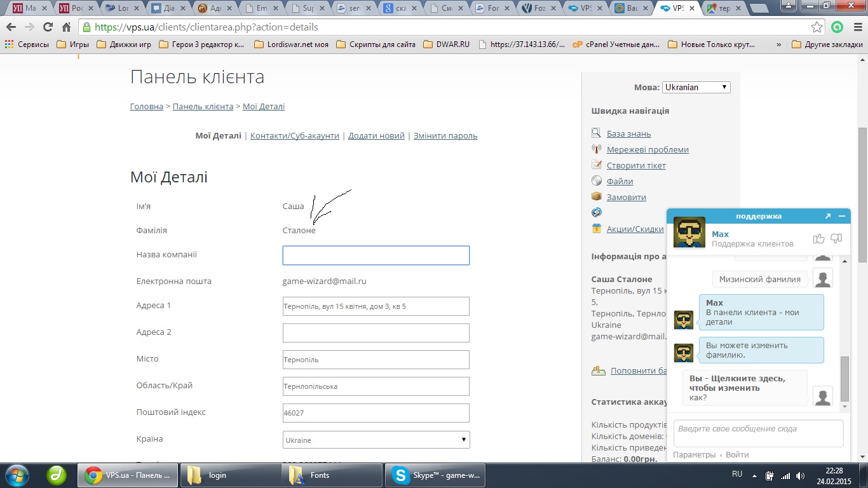Viewport: 868px width, 488px height.
Task: Click into the Поштовий індекс field
Action: 376,413
